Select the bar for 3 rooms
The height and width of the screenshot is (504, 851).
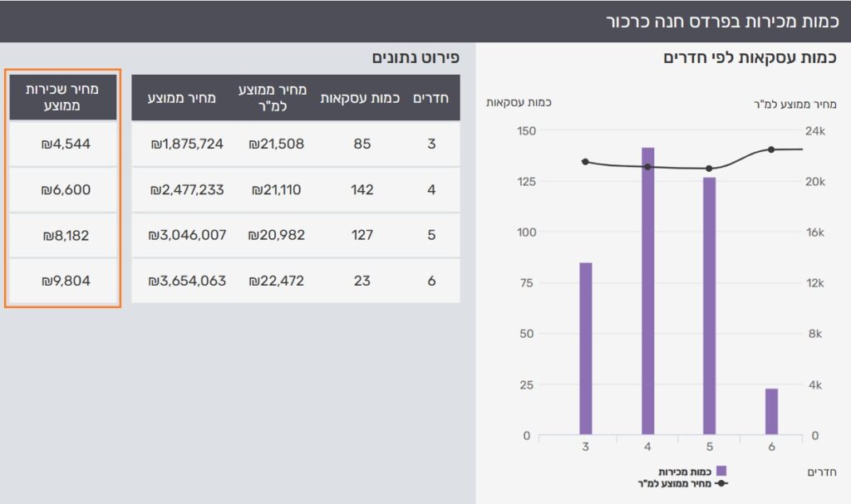[586, 349]
